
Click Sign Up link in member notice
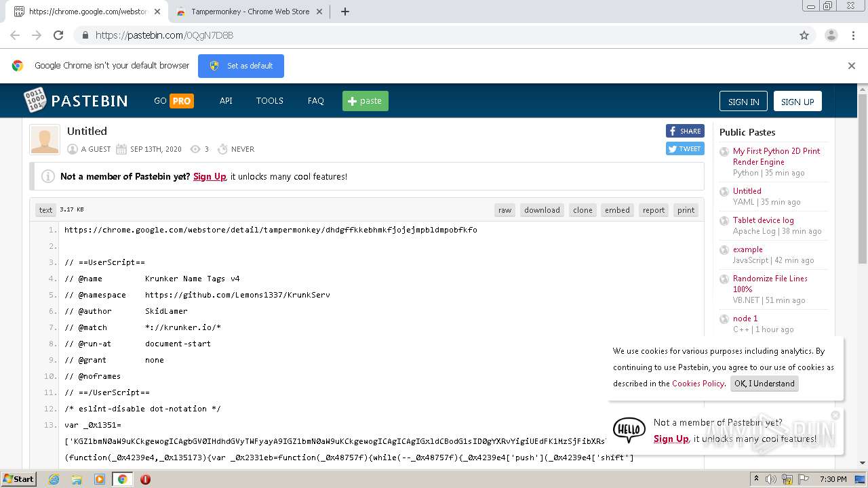(210, 176)
